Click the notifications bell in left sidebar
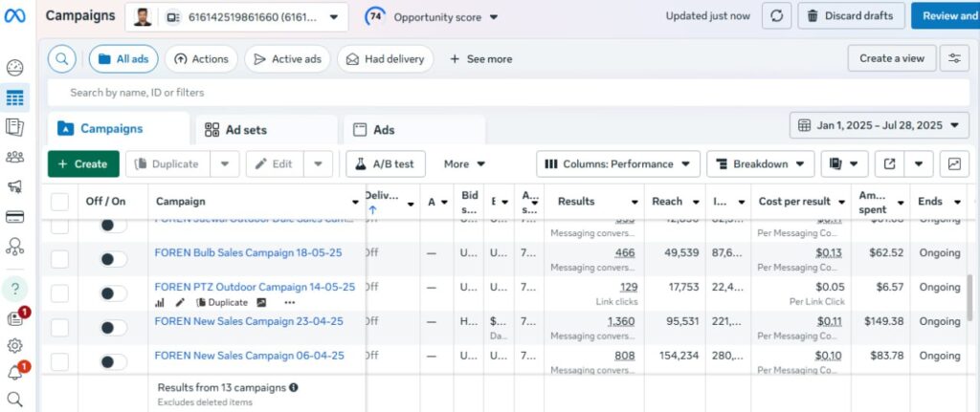Screen dimensions: 980x412 coord(14,372)
